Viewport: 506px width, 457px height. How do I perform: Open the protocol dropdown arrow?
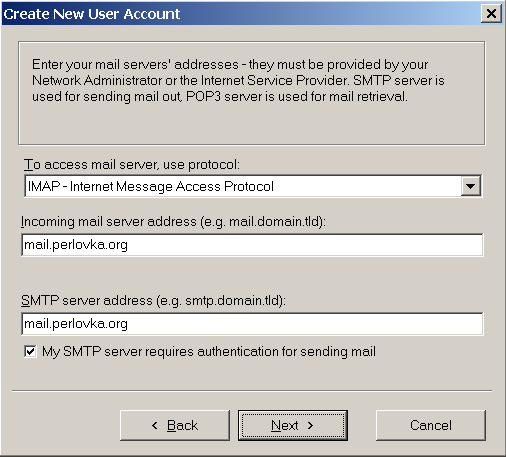[x=471, y=186]
